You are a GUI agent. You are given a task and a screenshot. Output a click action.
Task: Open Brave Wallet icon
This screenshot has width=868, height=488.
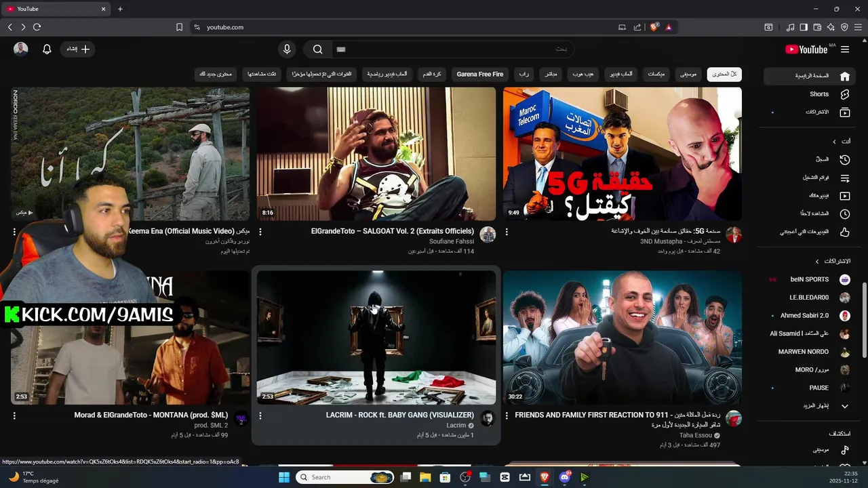pos(817,27)
